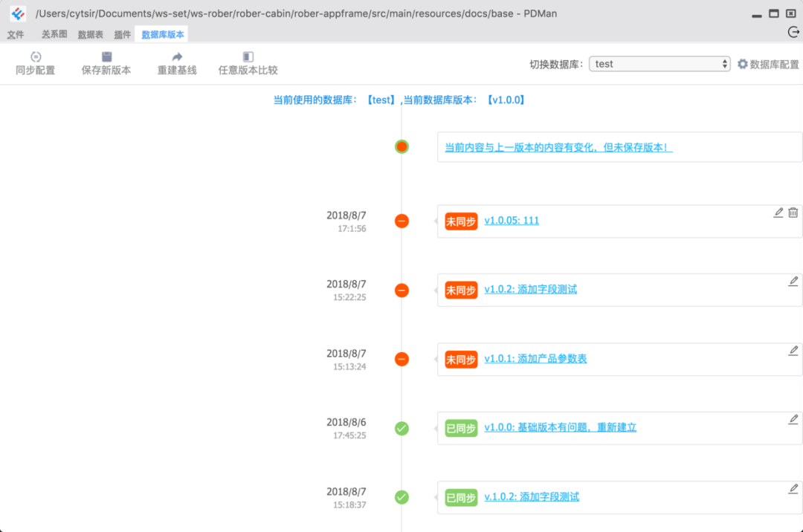
Task: Open the 插件 menu
Action: point(123,34)
